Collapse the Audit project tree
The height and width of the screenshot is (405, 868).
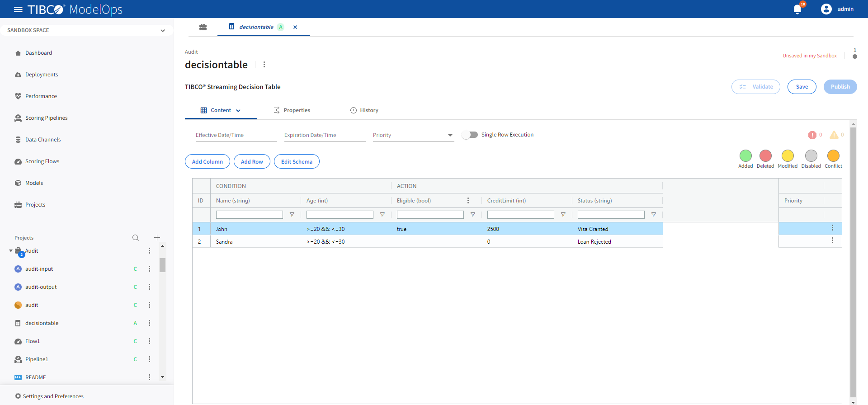coord(11,251)
